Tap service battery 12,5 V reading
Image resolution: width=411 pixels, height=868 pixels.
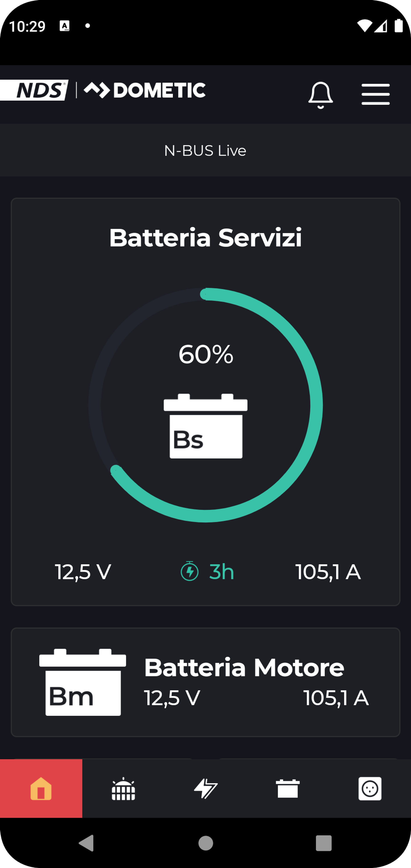click(83, 572)
